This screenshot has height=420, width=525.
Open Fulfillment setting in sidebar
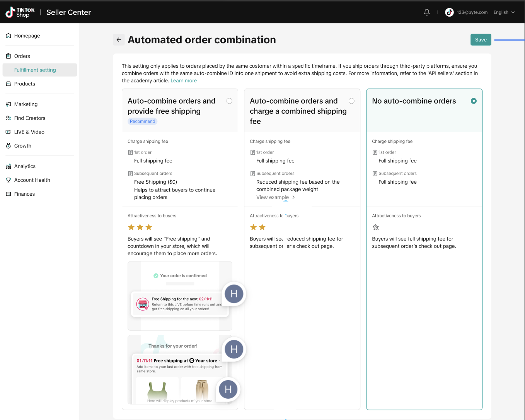35,70
